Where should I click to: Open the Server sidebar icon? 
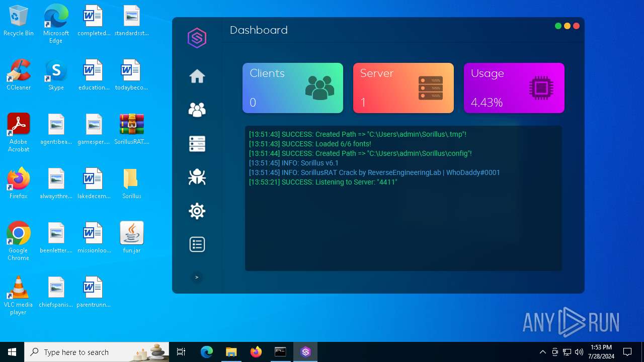[x=197, y=143]
